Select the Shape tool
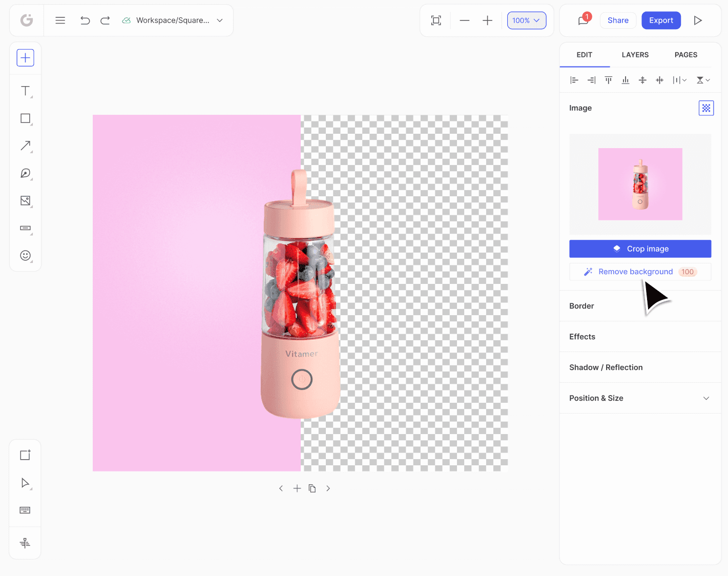The width and height of the screenshot is (728, 576). point(25,118)
